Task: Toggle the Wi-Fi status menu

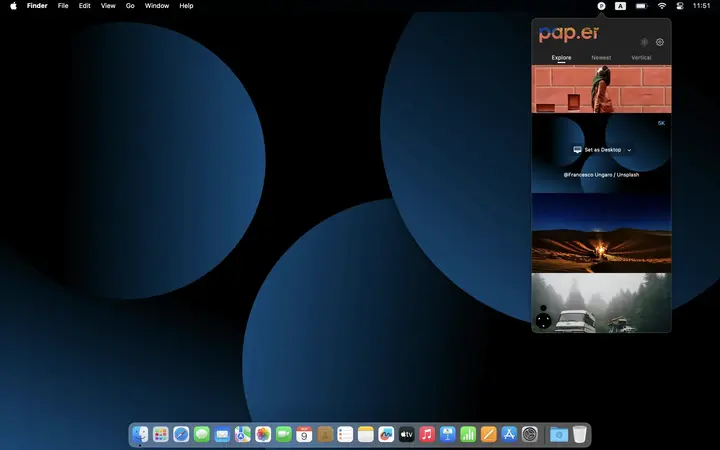Action: click(661, 6)
